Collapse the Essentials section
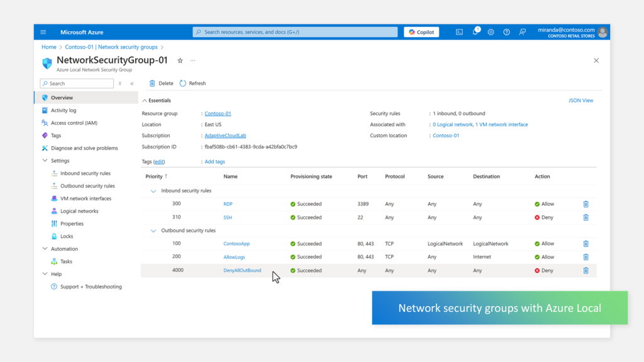This screenshot has width=644, height=362. click(x=145, y=101)
